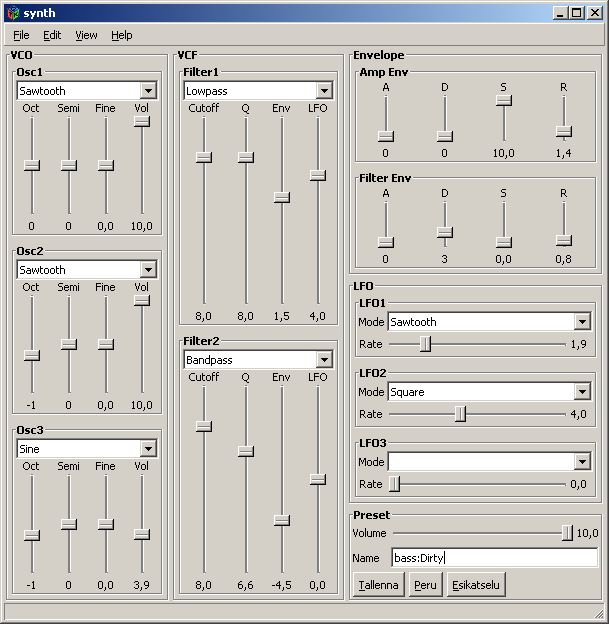This screenshot has width=609, height=624.
Task: Click the Esikatselu button
Action: click(x=476, y=585)
